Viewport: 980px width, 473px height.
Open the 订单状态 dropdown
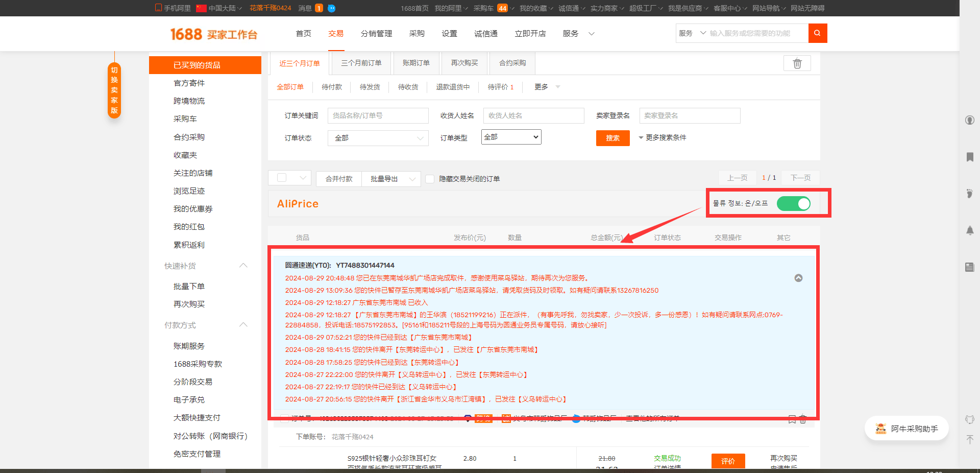(x=378, y=138)
